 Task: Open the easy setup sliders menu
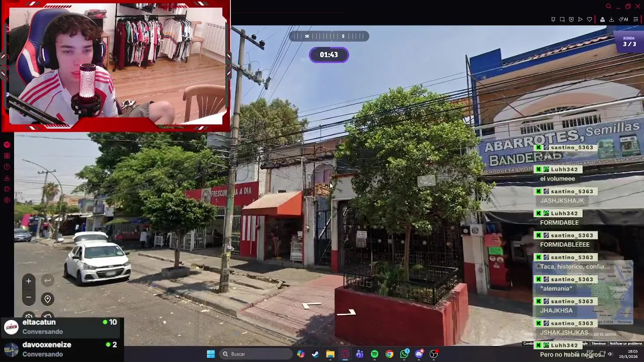pos(635,20)
